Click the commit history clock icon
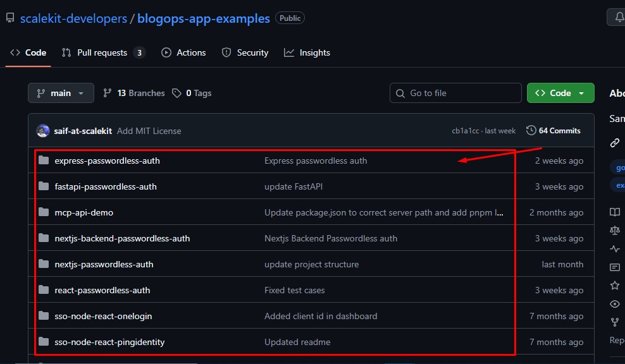Screen dimensions: 625x364 [531, 130]
